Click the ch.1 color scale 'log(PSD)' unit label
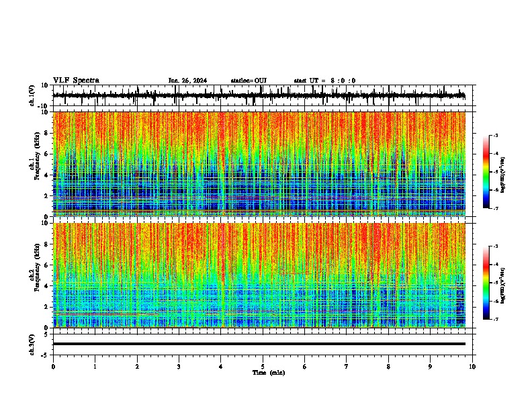Viewport: 532px width, 411px height. (x=503, y=175)
